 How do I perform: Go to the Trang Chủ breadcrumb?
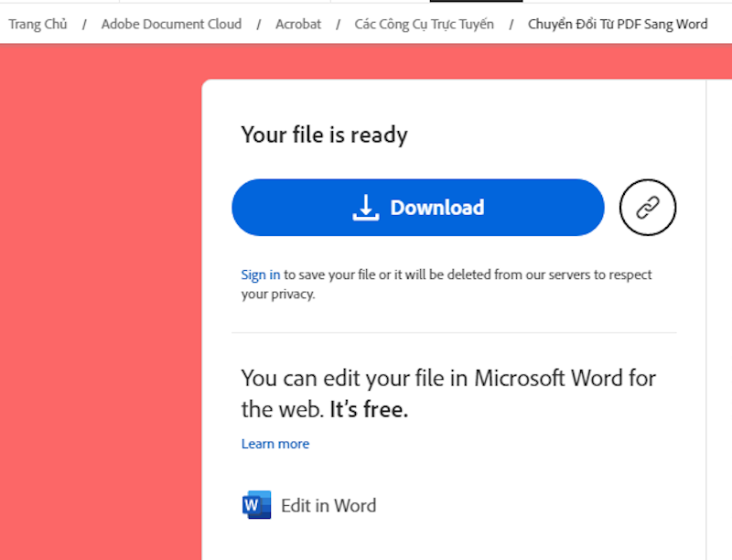click(38, 24)
